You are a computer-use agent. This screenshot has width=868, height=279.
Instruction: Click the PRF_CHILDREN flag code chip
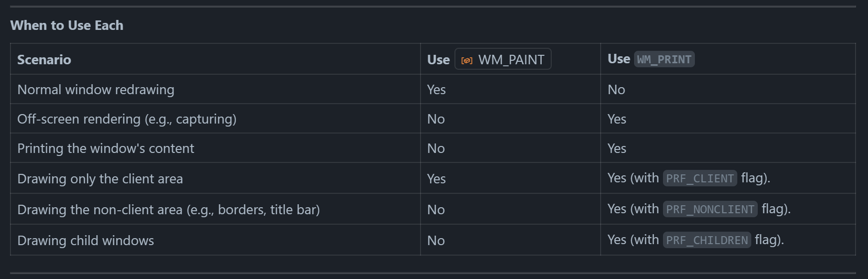tap(706, 240)
